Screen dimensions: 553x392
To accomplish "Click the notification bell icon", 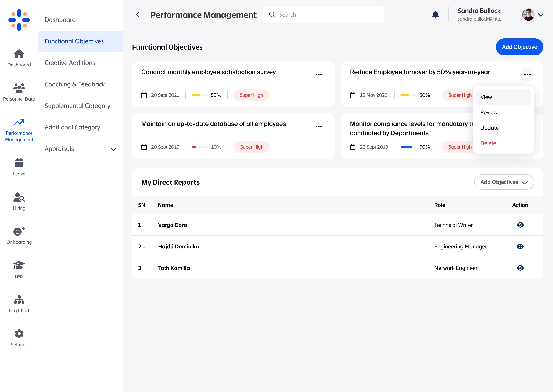I will [435, 15].
